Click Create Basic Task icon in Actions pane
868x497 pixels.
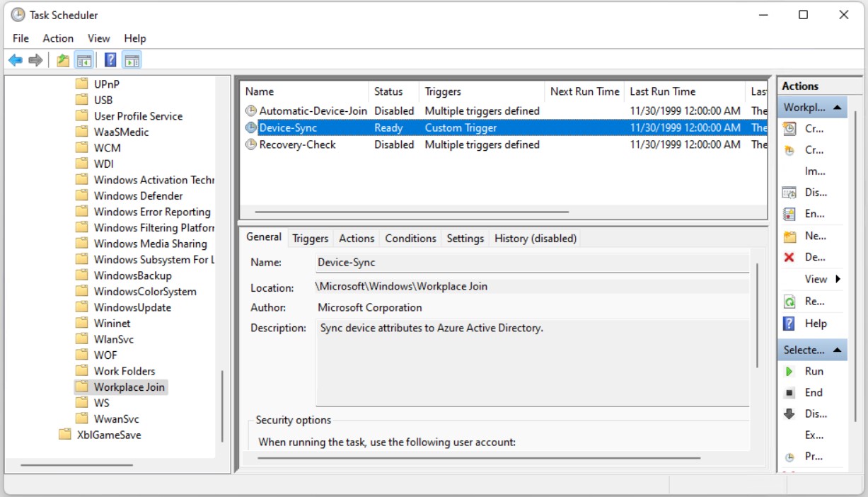[x=789, y=129]
